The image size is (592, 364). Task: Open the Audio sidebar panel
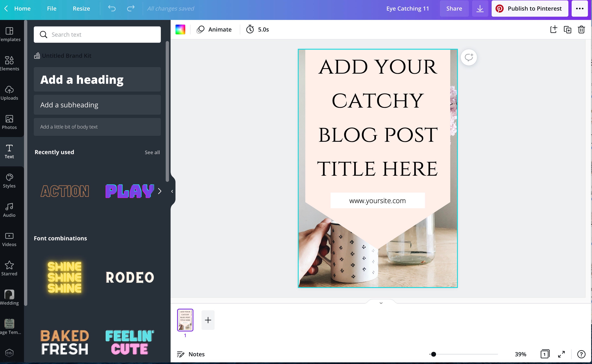pos(9,210)
